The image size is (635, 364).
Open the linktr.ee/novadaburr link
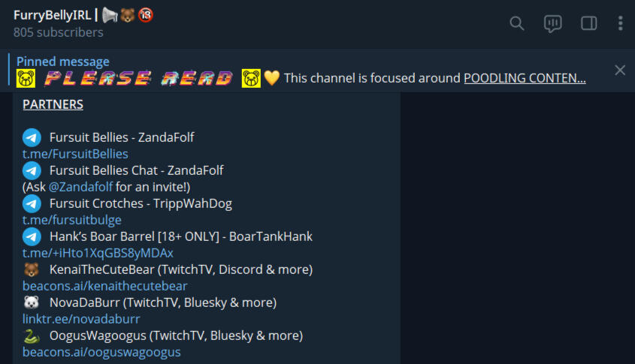pyautogui.click(x=81, y=319)
